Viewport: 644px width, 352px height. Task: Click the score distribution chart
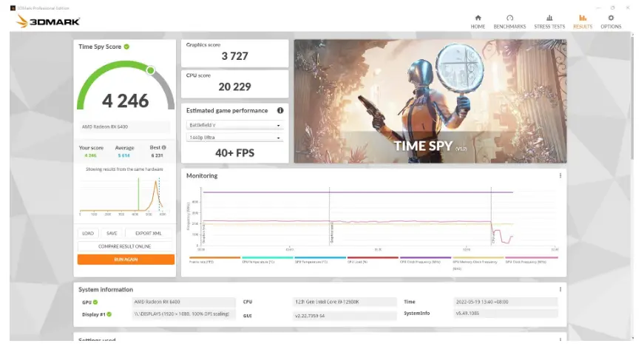(123, 195)
